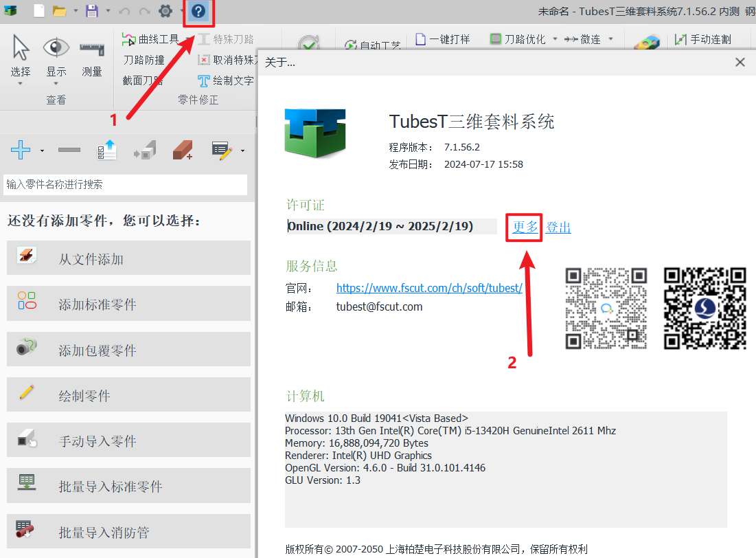Click 刀路防撞 toolpath anti-collision

[144, 60]
